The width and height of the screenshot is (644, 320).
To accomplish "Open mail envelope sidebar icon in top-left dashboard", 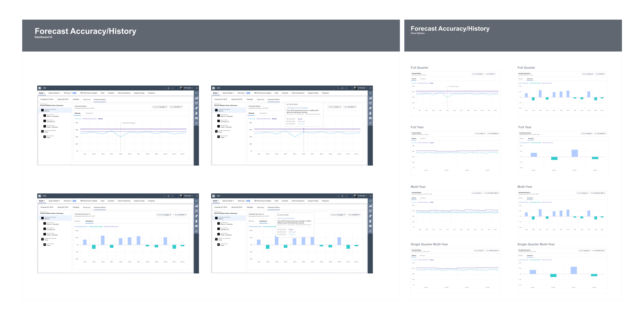I will tap(197, 118).
